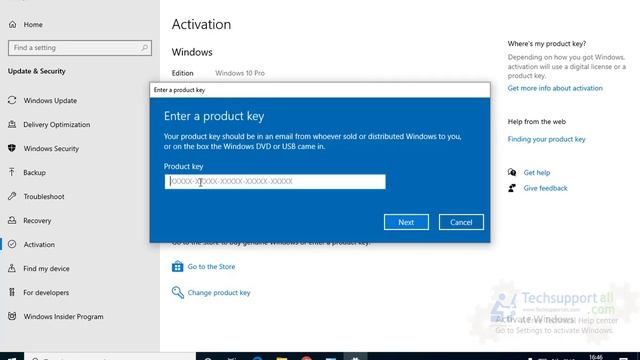The image size is (640, 360).
Task: Open Recovery using its sidebar icon
Action: tap(12, 220)
